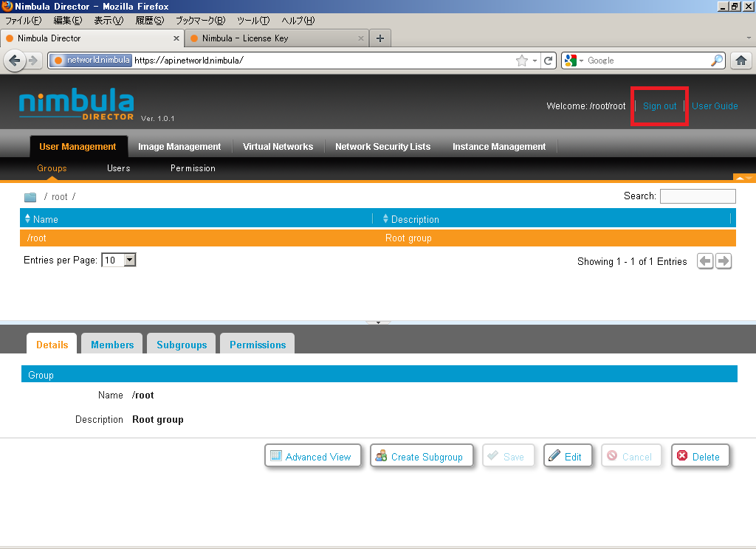Click the Create Subgroup button
The height and width of the screenshot is (549, 756).
422,456
